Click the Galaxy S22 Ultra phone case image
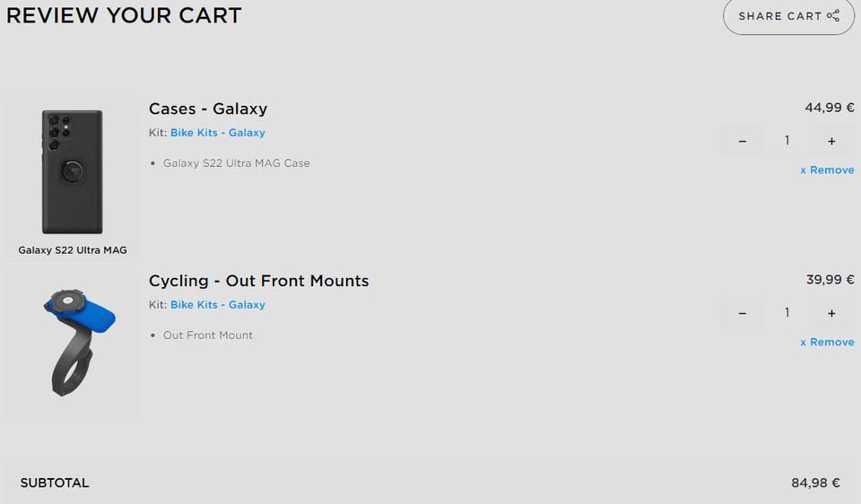Viewport: 861px width, 504px height. (73, 171)
